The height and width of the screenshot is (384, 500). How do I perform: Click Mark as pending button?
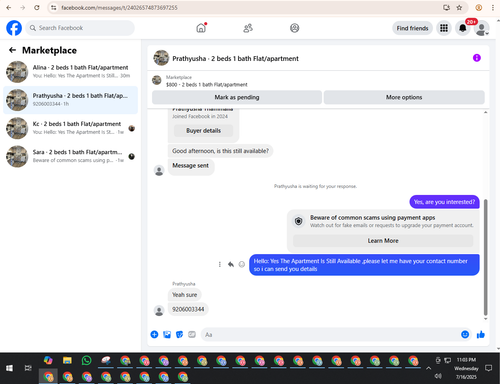237,97
